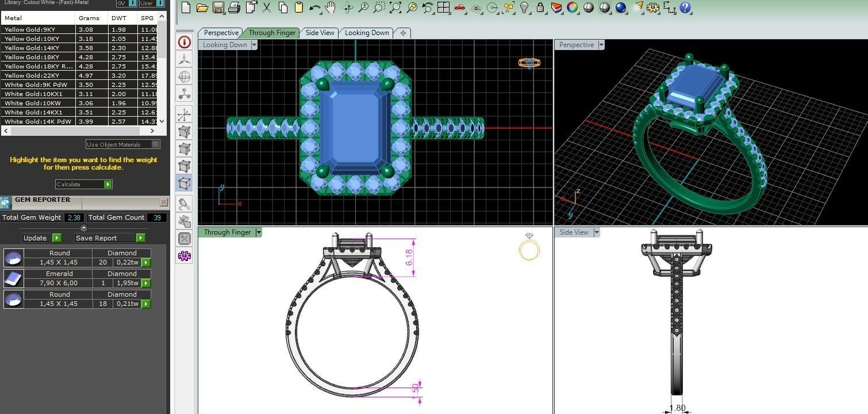Switch to the Through Finger tab
This screenshot has height=414, width=868.
point(272,33)
